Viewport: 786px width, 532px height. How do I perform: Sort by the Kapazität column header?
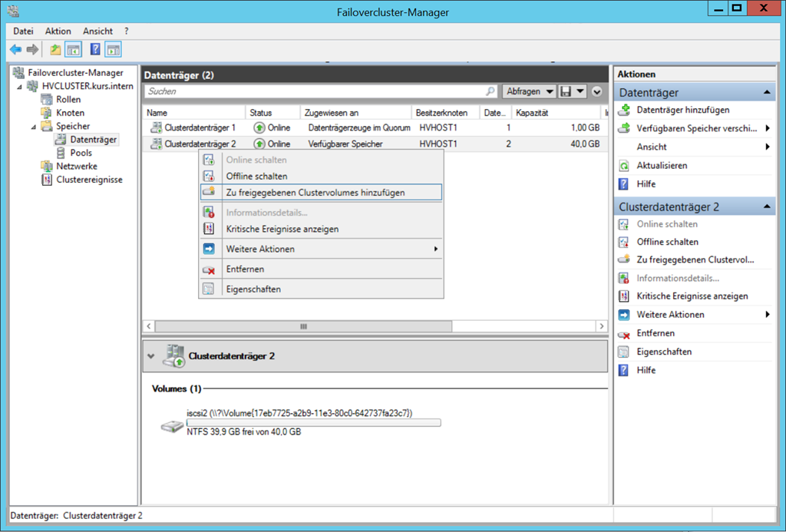[556, 113]
